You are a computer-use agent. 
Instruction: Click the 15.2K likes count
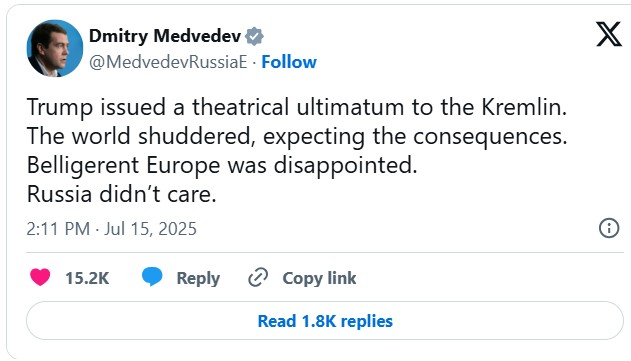click(87, 278)
